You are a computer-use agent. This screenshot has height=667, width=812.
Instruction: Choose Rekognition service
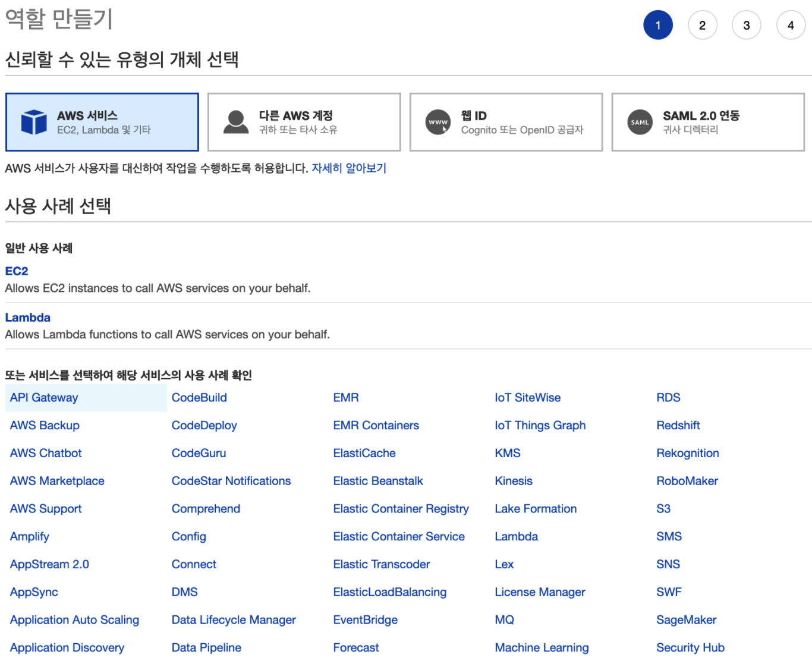point(688,453)
